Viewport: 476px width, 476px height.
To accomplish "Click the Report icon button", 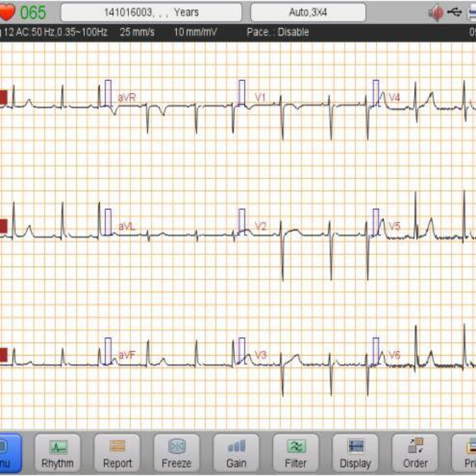I will [117, 453].
